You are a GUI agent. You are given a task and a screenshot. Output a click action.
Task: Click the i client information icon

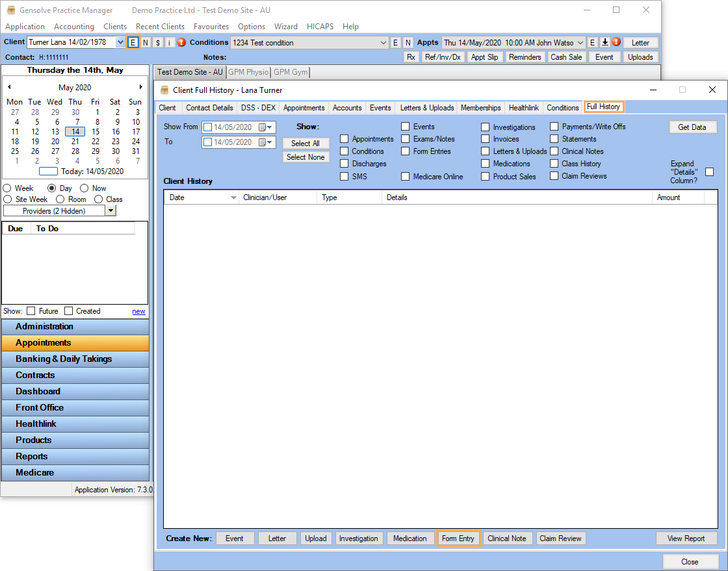pyautogui.click(x=170, y=42)
